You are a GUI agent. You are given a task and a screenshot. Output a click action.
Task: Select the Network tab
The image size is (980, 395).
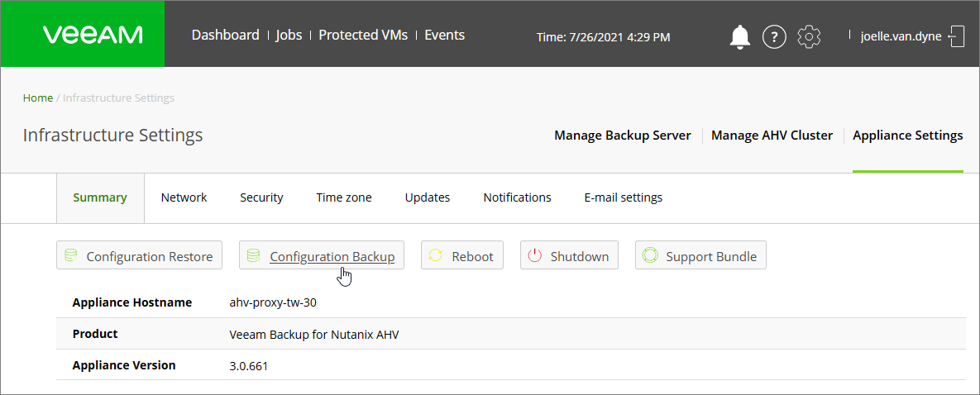point(184,197)
